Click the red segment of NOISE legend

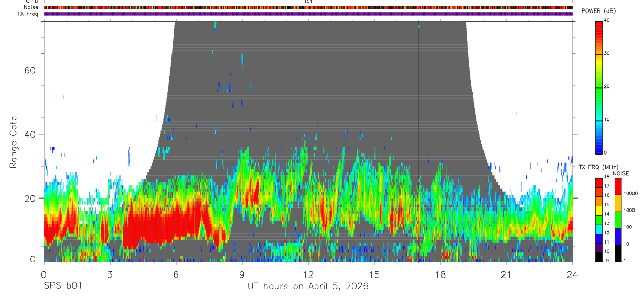click(x=618, y=186)
